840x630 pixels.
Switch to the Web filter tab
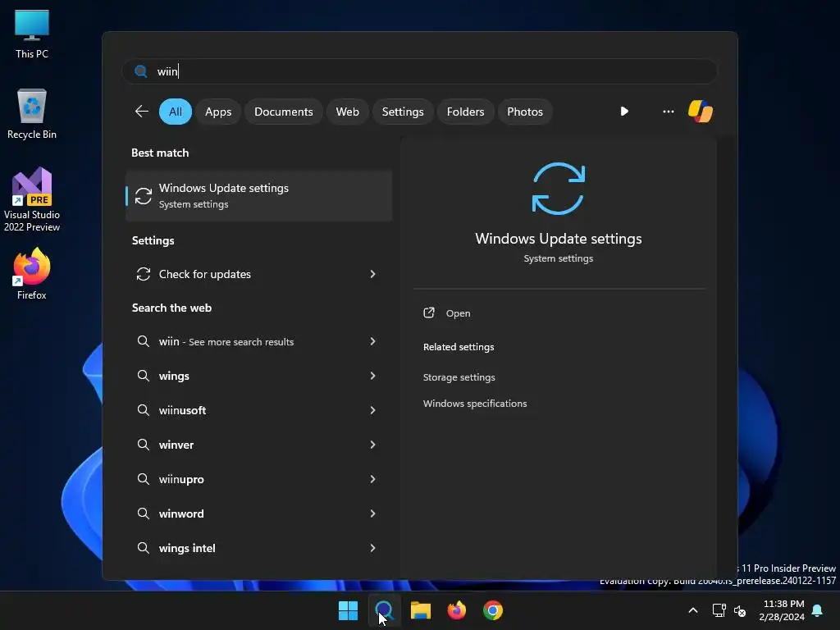point(347,112)
